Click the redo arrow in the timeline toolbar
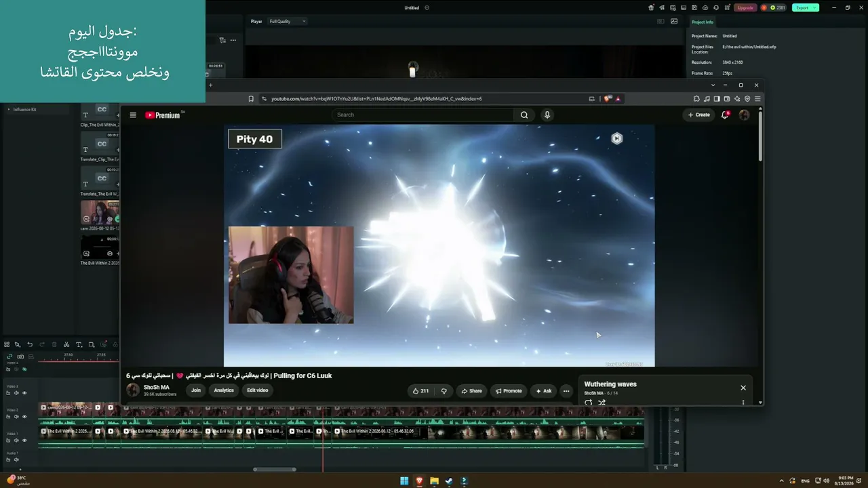This screenshot has width=868, height=488. tap(42, 344)
